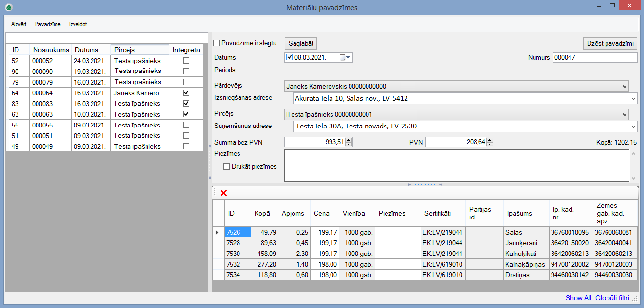The image size is (644, 308).
Task: Toggle the Pavadzīme ir slēgta checkbox
Action: (217, 43)
